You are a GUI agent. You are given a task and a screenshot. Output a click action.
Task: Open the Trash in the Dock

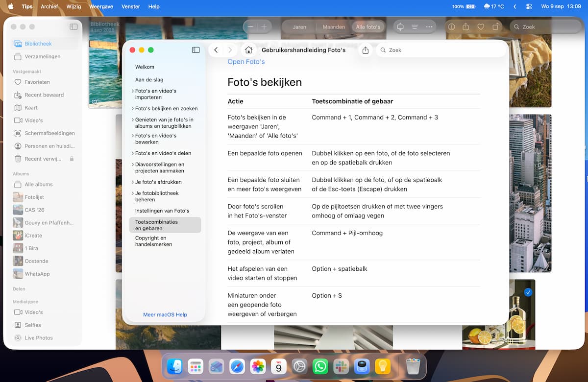pos(413,366)
